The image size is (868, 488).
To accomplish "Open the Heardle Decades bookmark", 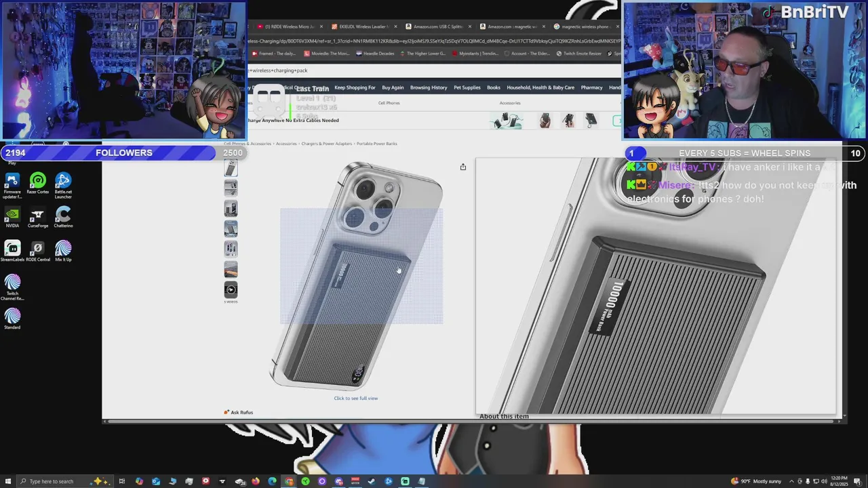I will click(375, 54).
